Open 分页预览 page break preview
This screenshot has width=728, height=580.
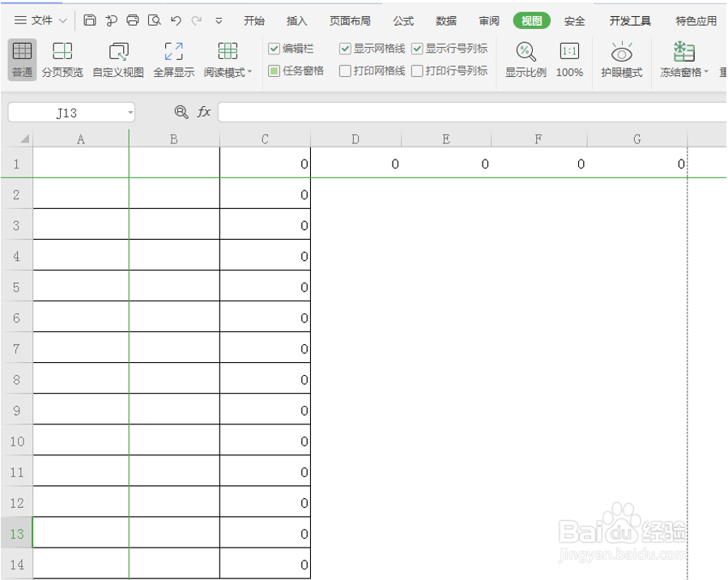point(63,59)
